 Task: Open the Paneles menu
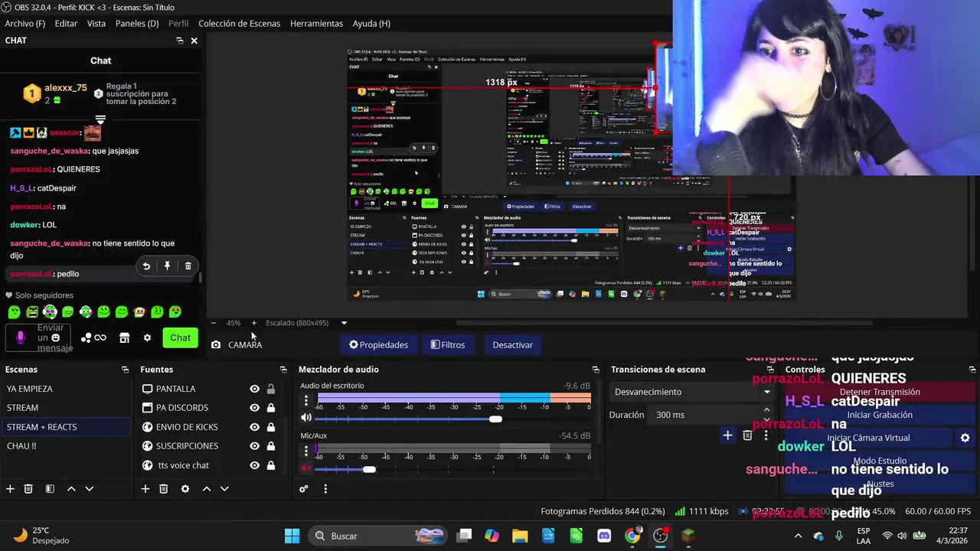click(x=137, y=24)
